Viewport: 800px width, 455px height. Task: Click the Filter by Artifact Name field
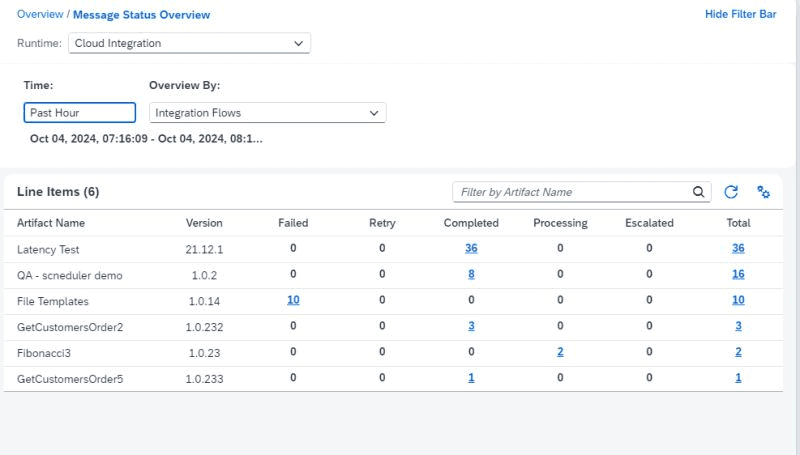click(582, 192)
